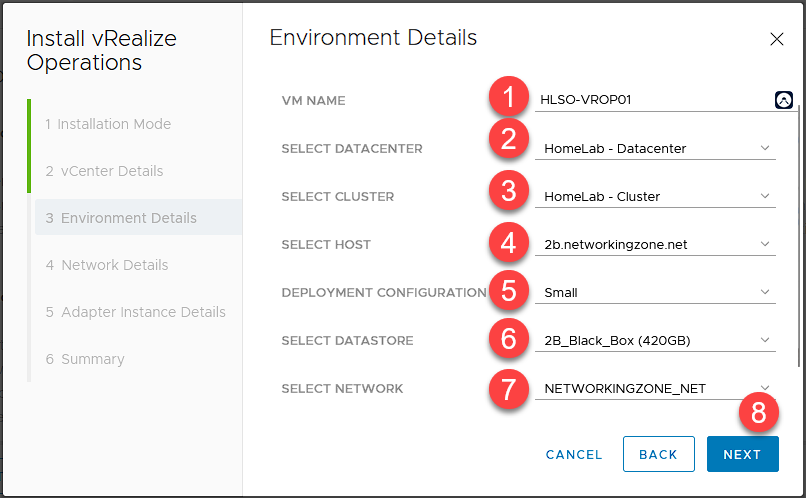The height and width of the screenshot is (498, 806).
Task: Click the red step 5 marker
Action: coord(509,292)
